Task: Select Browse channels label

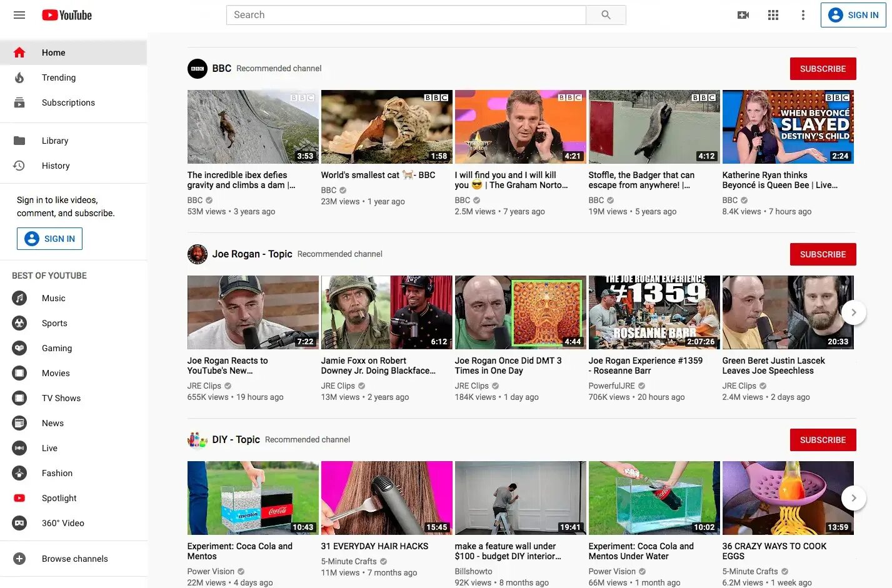Action: coord(75,559)
